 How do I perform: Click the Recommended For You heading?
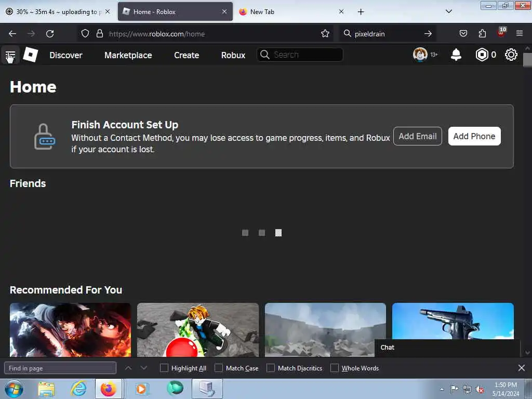click(66, 290)
